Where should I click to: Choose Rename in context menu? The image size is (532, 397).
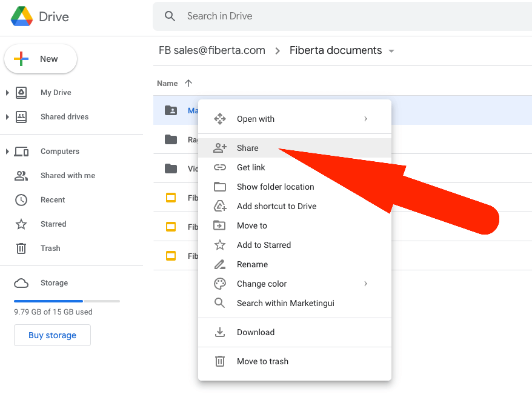[x=294, y=264]
